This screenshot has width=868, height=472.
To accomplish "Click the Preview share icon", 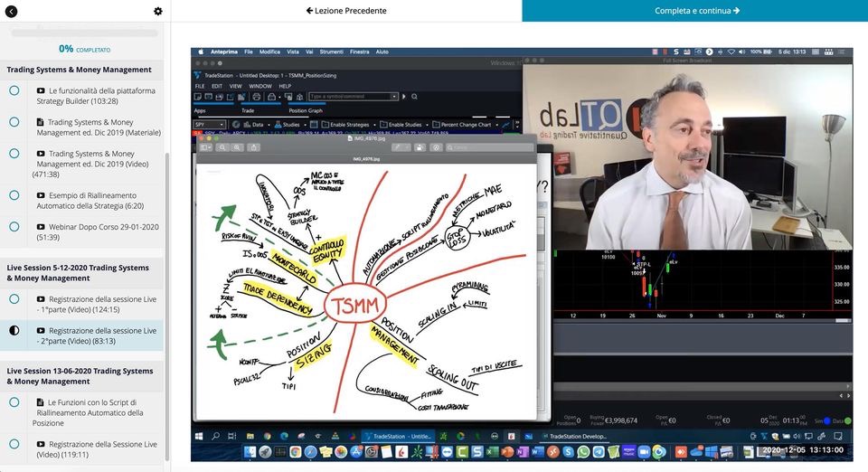I will pos(254,147).
